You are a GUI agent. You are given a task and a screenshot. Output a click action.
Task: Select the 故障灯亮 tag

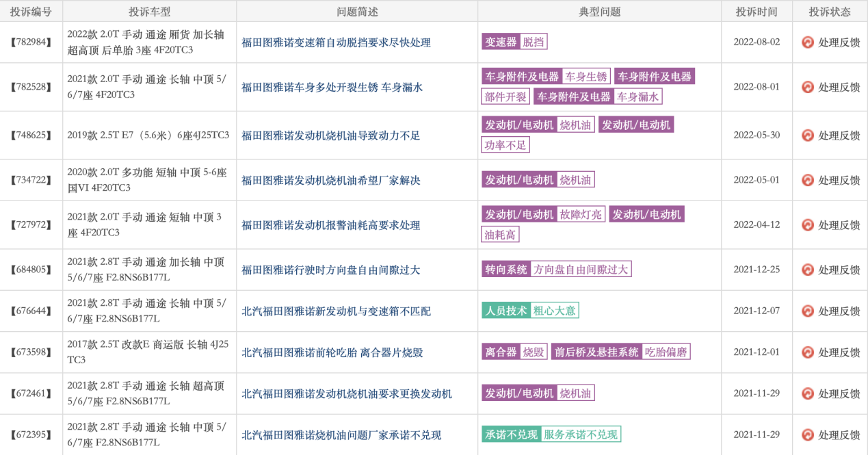(x=581, y=214)
